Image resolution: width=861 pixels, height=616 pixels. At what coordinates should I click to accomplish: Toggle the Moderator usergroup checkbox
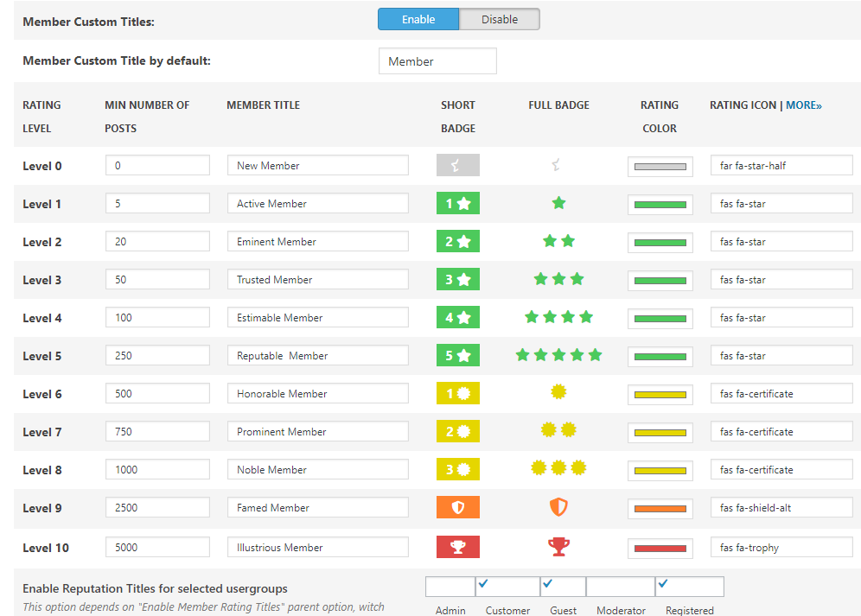620,587
